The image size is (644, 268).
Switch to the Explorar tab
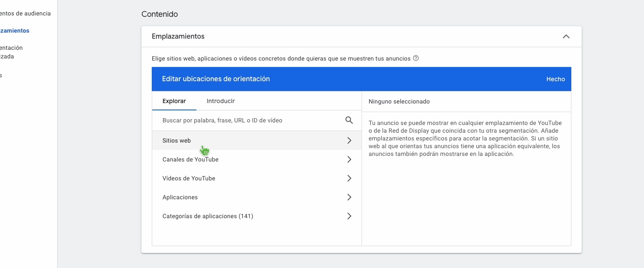coord(174,101)
